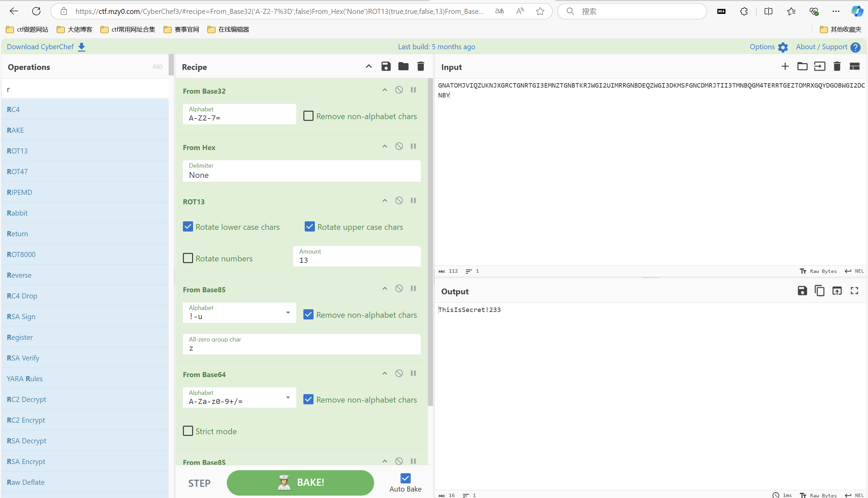Clear input and output trash icon
Viewport: 868px width, 498px height.
point(837,66)
